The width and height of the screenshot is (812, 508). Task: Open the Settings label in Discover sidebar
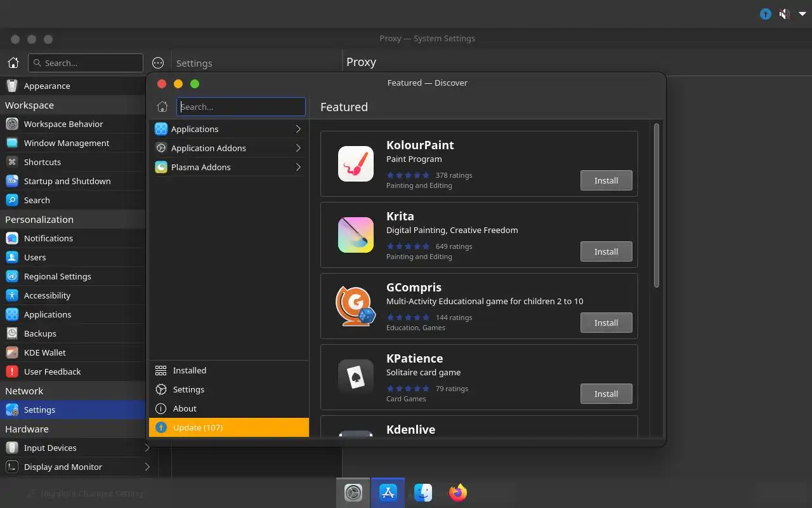pyautogui.click(x=188, y=389)
